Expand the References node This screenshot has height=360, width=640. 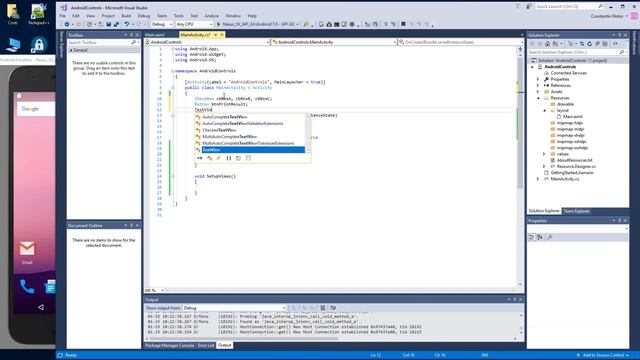pos(538,85)
